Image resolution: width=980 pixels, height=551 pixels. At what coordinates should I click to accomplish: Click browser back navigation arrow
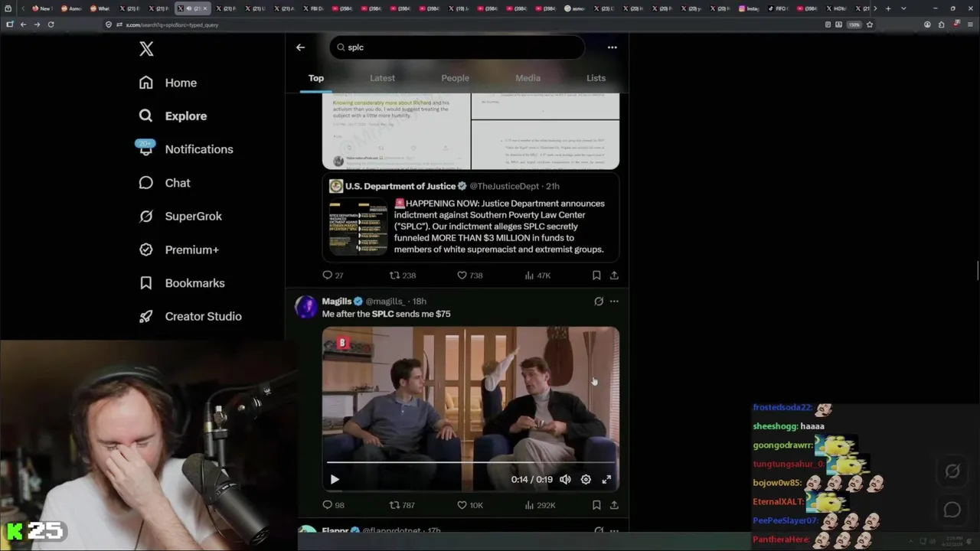click(x=23, y=24)
